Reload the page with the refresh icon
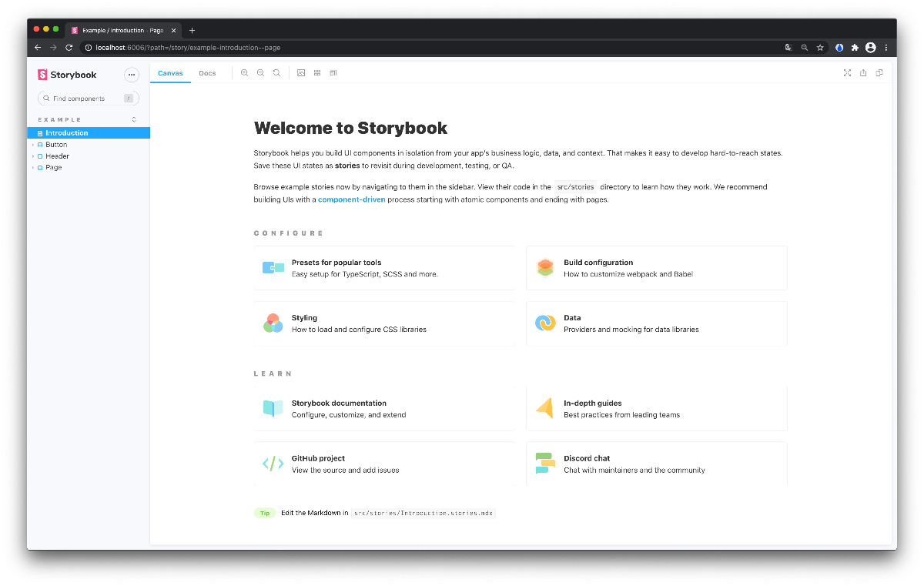 coord(69,48)
